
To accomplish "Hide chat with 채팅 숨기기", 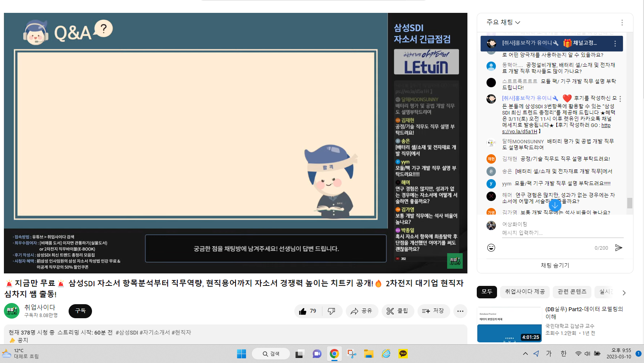I will (555, 265).
